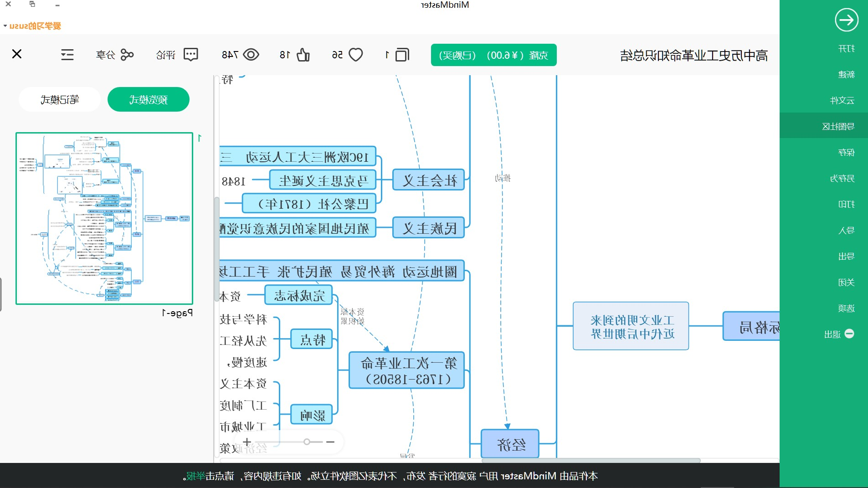The image size is (868, 488).
Task: Switch to 笔记模式 notes mode
Action: [x=60, y=99]
